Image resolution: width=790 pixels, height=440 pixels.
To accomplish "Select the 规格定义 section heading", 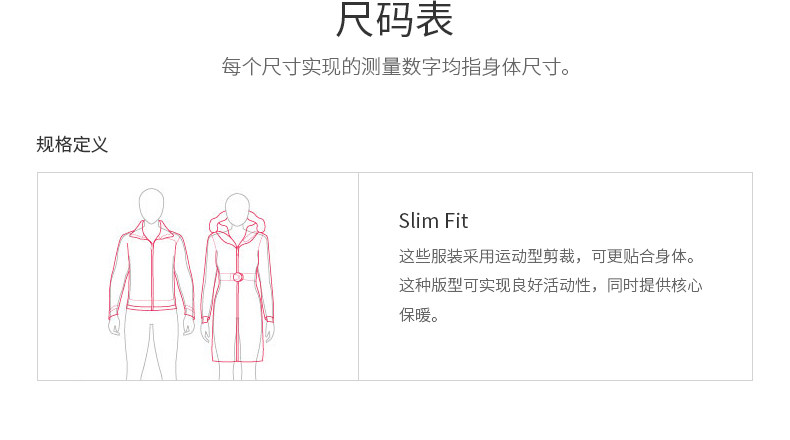I will pos(72,145).
